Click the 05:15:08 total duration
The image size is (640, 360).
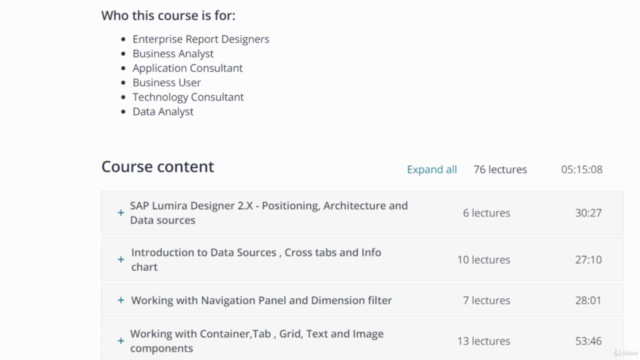[582, 169]
